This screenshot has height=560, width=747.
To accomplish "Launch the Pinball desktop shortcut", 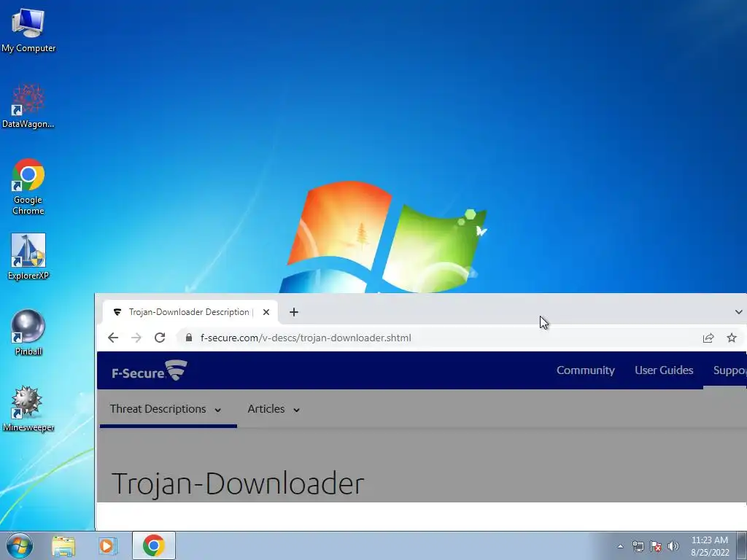I will (x=28, y=332).
